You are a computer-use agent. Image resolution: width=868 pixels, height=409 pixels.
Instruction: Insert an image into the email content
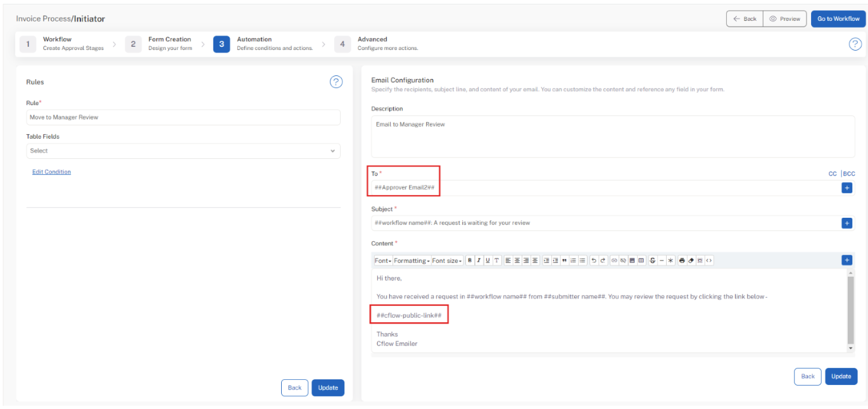coord(632,260)
